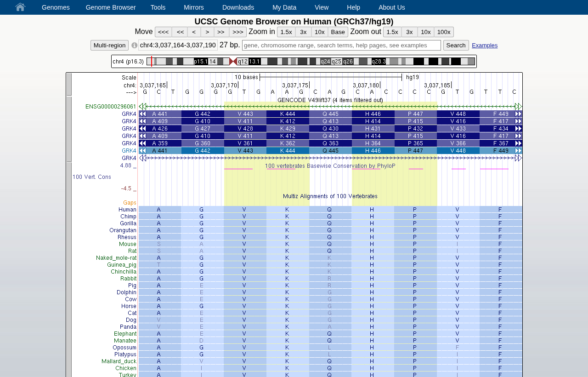Viewport: 588px width, 377px height.
Task: Open conservation track settings via gray side bar
Action: click(69, 269)
